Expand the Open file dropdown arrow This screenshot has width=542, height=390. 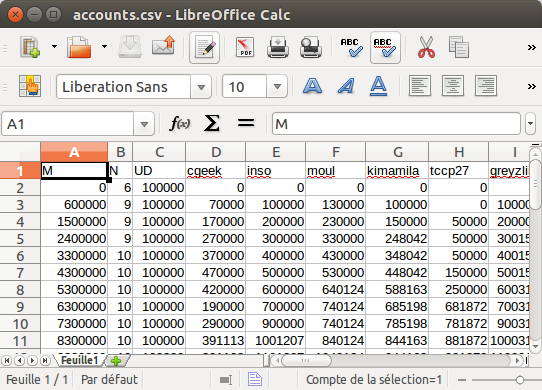point(104,46)
